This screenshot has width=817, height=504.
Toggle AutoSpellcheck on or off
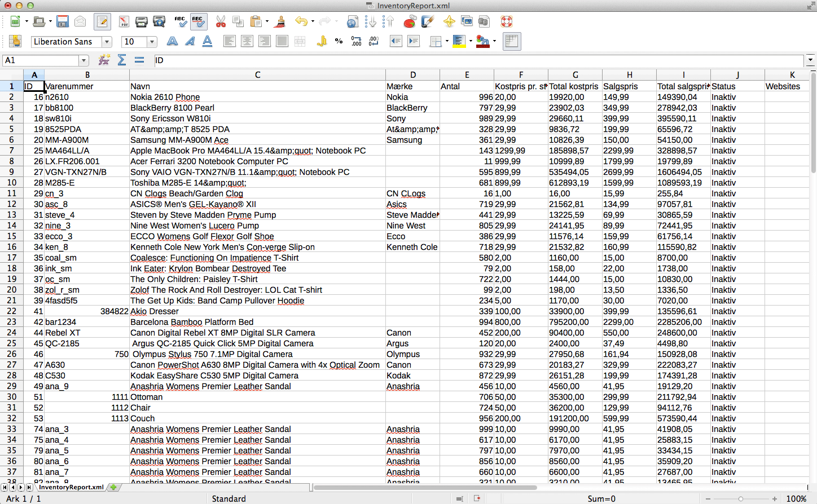(x=198, y=22)
